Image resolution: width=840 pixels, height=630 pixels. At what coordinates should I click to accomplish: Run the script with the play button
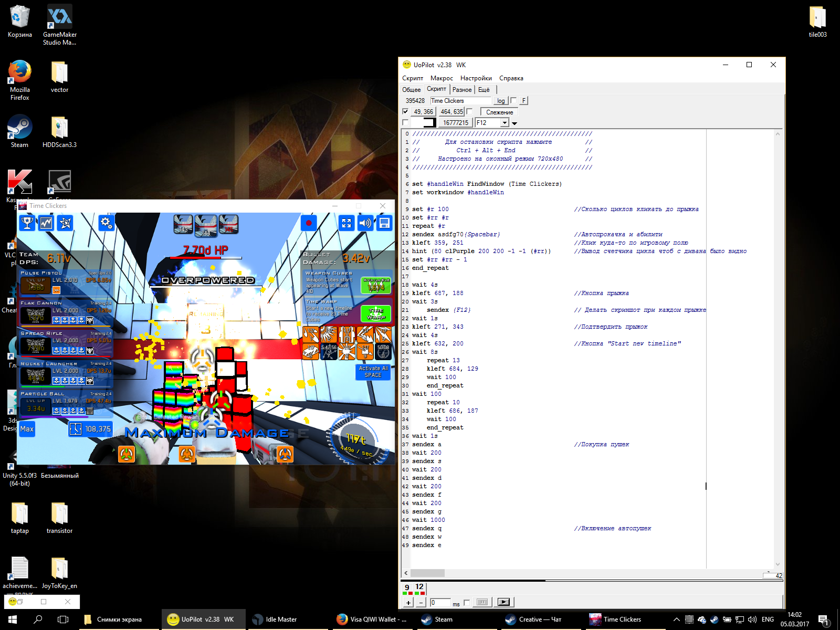(503, 602)
